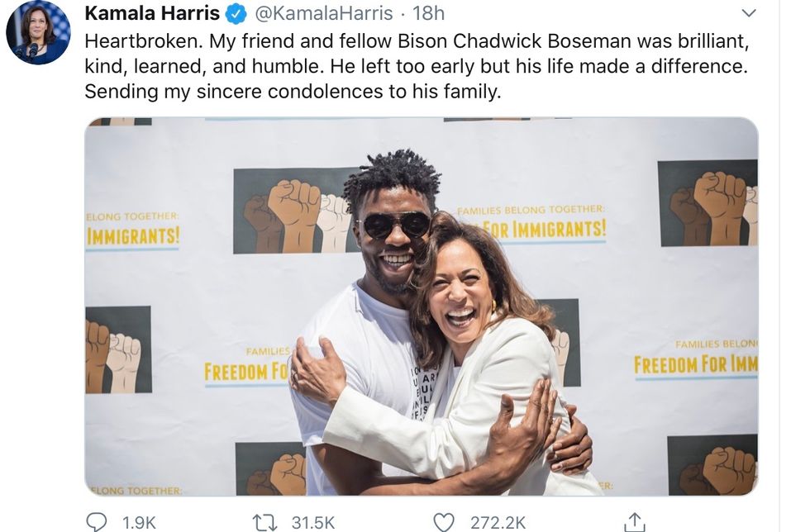
Task: Click the @KamalaHarris handle
Action: pos(324,13)
